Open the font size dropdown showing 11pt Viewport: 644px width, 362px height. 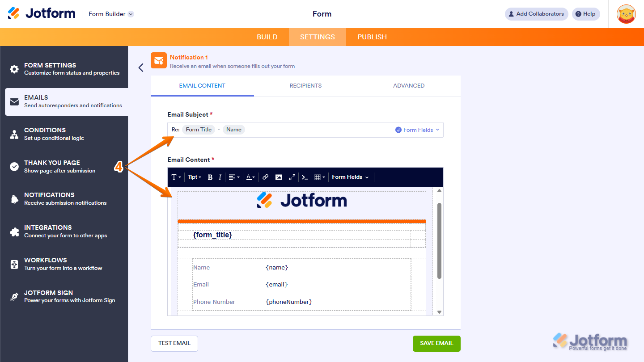[x=194, y=177]
